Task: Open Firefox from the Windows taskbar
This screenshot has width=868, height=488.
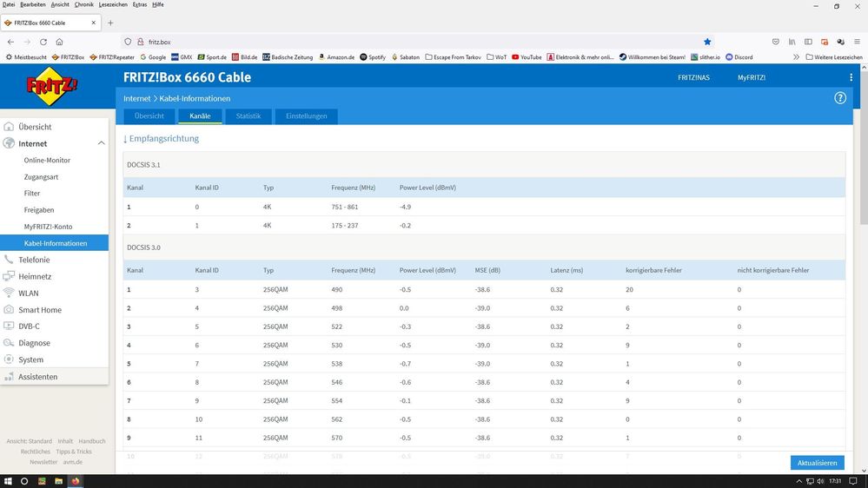Action: pos(75,480)
